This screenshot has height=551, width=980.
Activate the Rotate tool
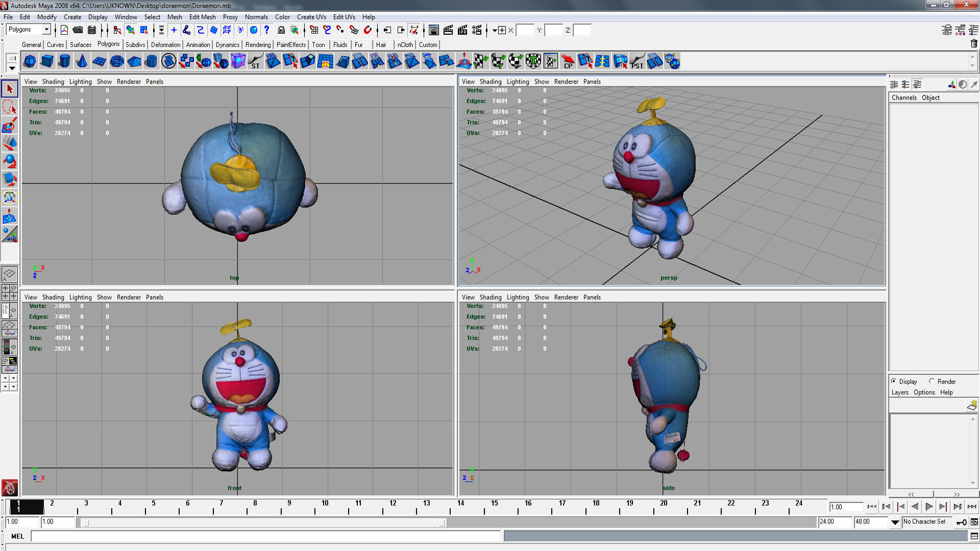coord(9,162)
